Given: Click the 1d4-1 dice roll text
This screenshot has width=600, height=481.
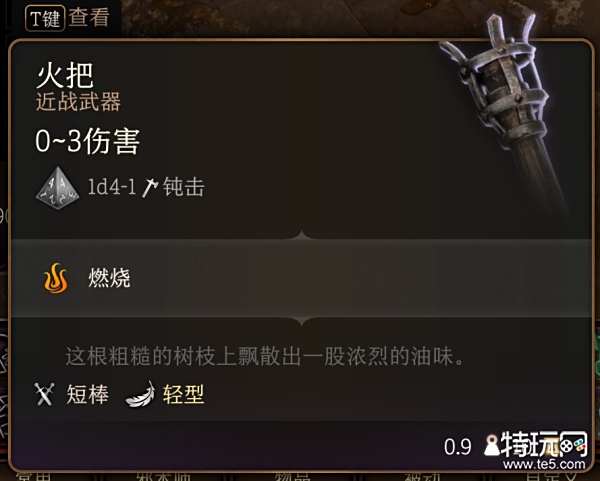Looking at the screenshot, I should tap(112, 187).
